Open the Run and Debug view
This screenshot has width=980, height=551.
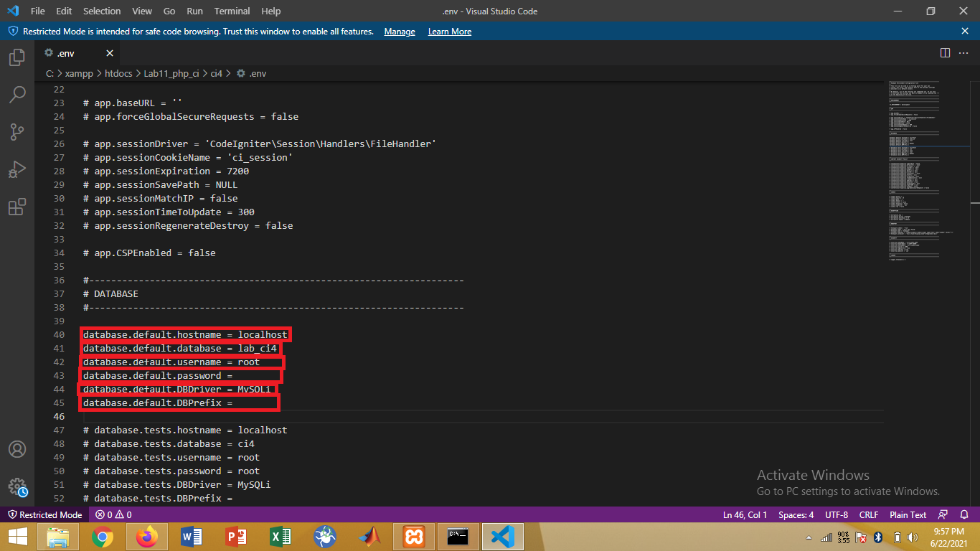click(x=17, y=169)
